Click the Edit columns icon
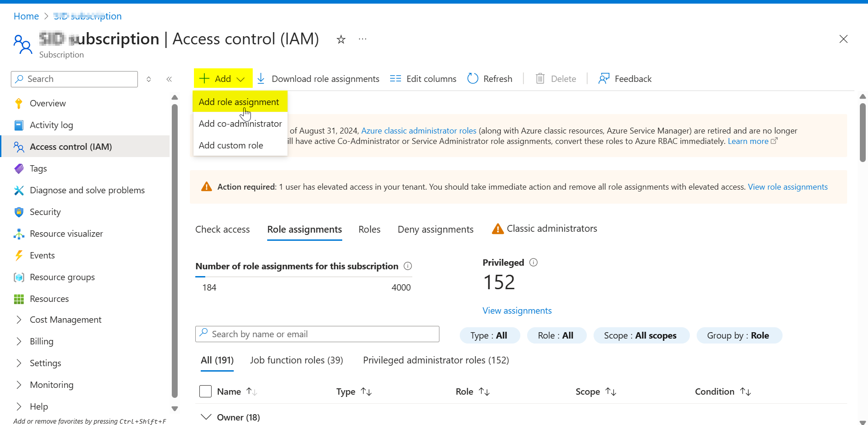The height and width of the screenshot is (425, 868). point(396,79)
